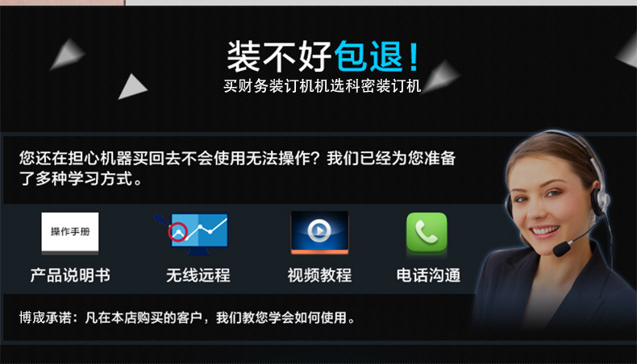637x364 pixels.
Task: Click the headset microphone on the agent
Action: coord(562,248)
